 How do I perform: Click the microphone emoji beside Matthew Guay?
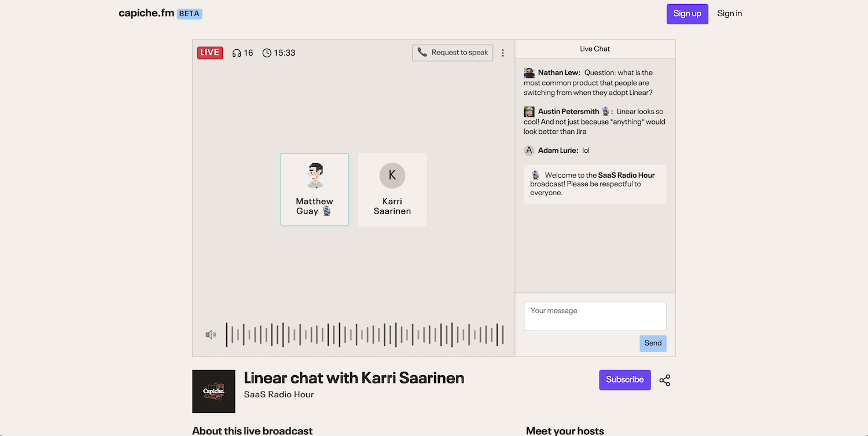point(327,211)
